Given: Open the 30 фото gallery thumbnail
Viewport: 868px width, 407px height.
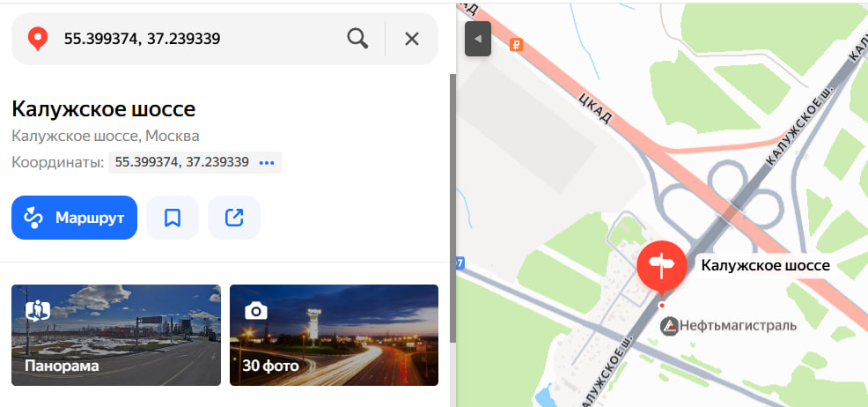Looking at the screenshot, I should pyautogui.click(x=334, y=335).
